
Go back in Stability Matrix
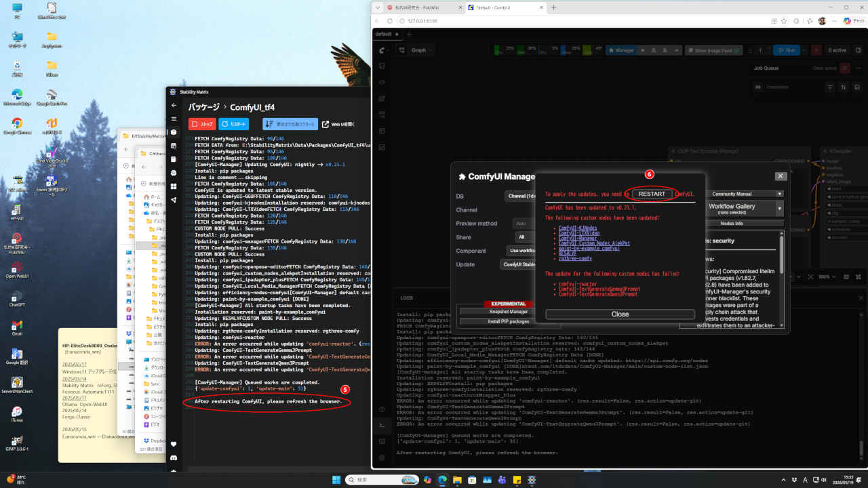174,105
